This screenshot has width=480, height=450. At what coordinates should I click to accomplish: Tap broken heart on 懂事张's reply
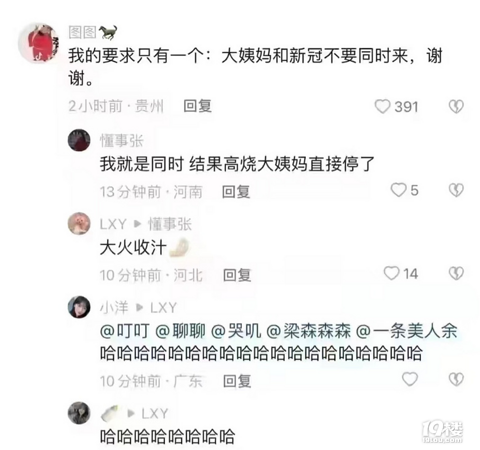click(456, 190)
